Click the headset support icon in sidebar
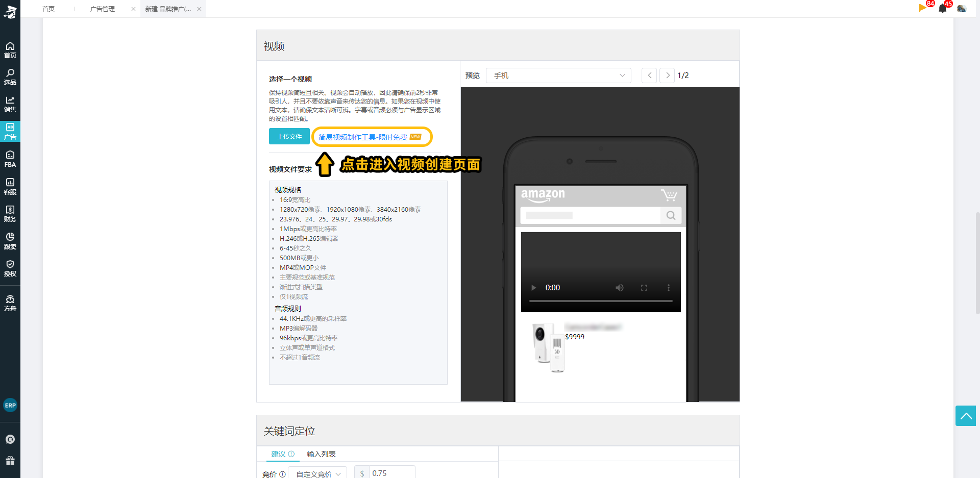The width and height of the screenshot is (980, 478). (x=10, y=439)
